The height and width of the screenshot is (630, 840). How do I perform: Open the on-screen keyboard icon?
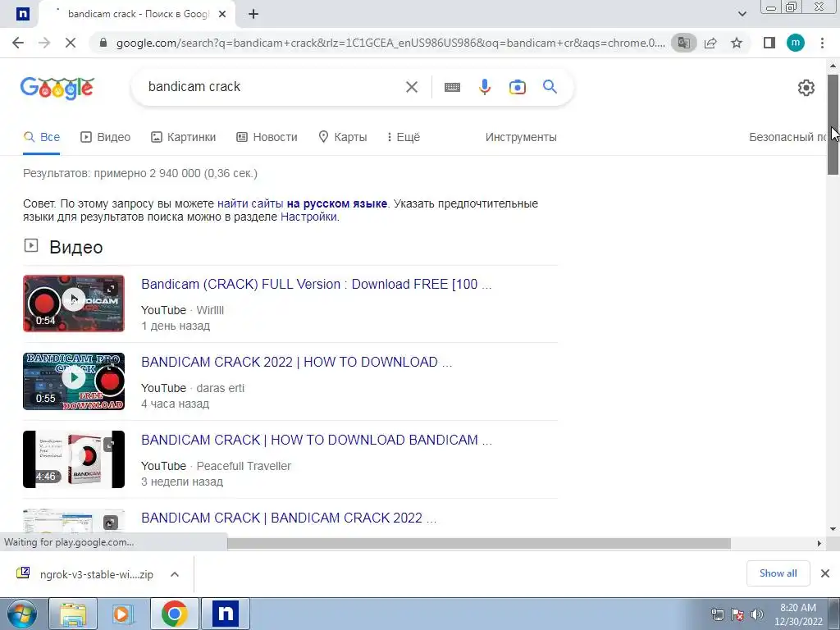[452, 87]
